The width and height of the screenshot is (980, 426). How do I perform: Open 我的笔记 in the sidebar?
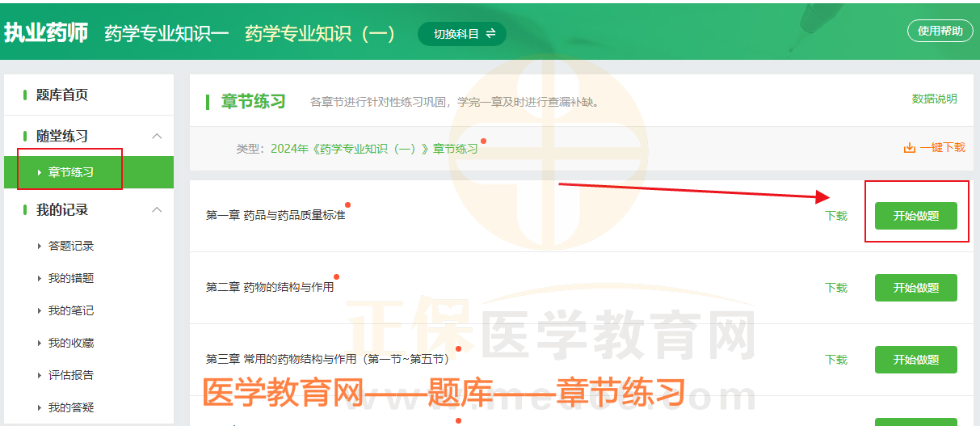click(71, 310)
